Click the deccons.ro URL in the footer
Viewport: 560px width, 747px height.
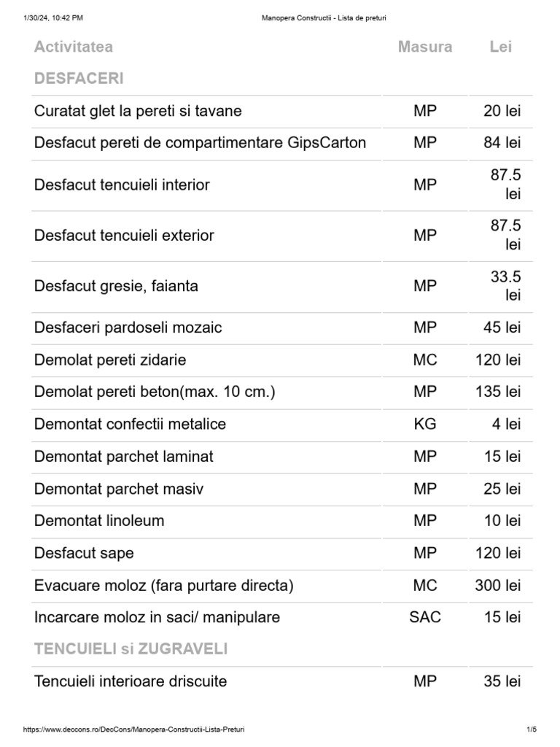click(133, 729)
